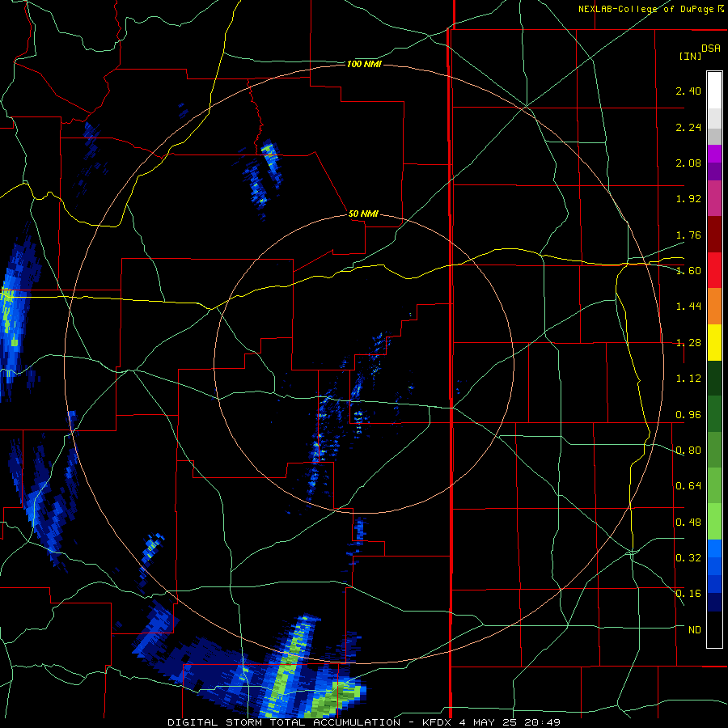Pick the dark red legend swatch
This screenshot has height=728, width=728.
pos(714,235)
